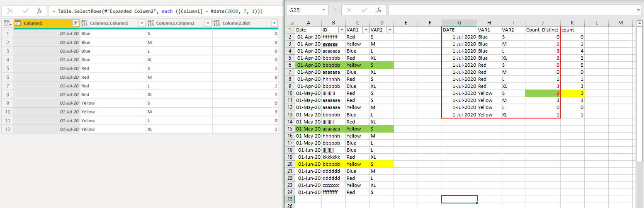Screen dimensions: 644x208
Task: Open the VAR1 filter dropdown in cell C1
Action: click(366, 30)
